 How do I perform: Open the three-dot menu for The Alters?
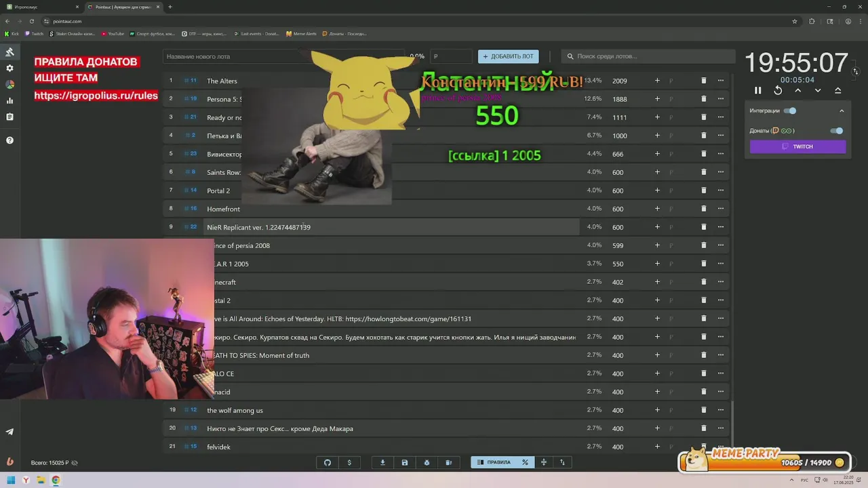tap(721, 81)
